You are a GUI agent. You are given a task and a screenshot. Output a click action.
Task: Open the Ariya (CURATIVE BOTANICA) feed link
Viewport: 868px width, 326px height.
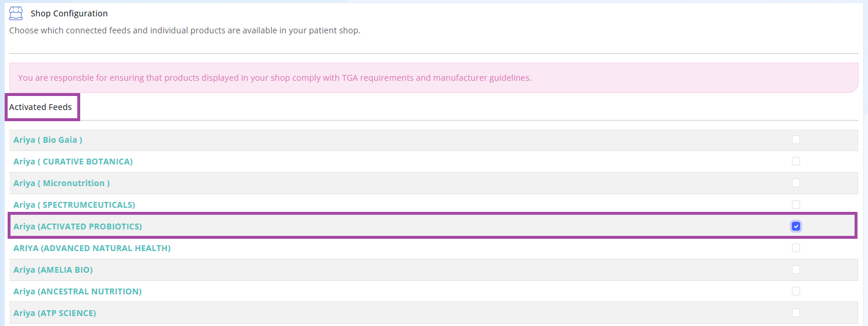point(73,162)
